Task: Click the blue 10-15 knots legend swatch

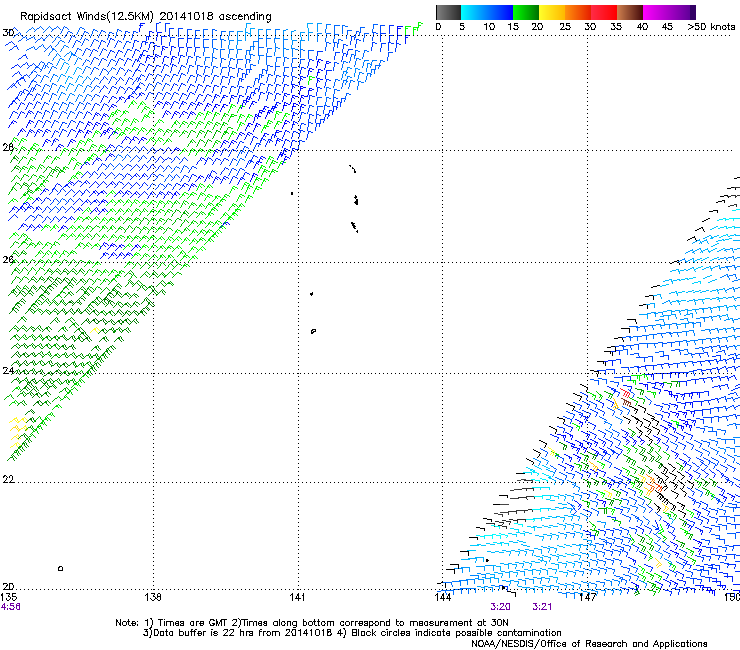Action: coord(500,12)
